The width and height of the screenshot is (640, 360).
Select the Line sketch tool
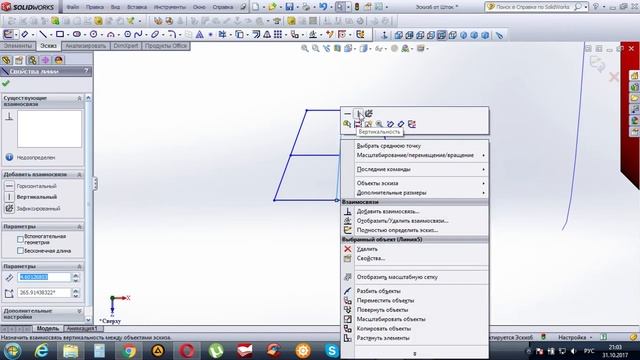[43, 35]
